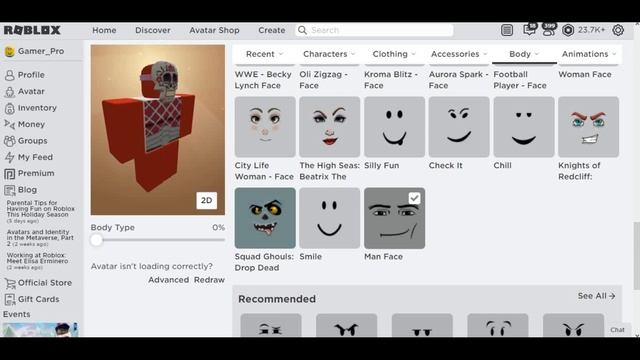Select the City Life Woman face
640x360 pixels.
click(265, 127)
